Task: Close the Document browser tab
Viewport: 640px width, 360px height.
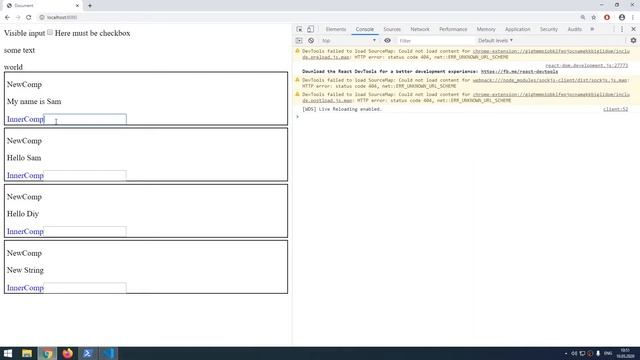Action: pos(77,6)
